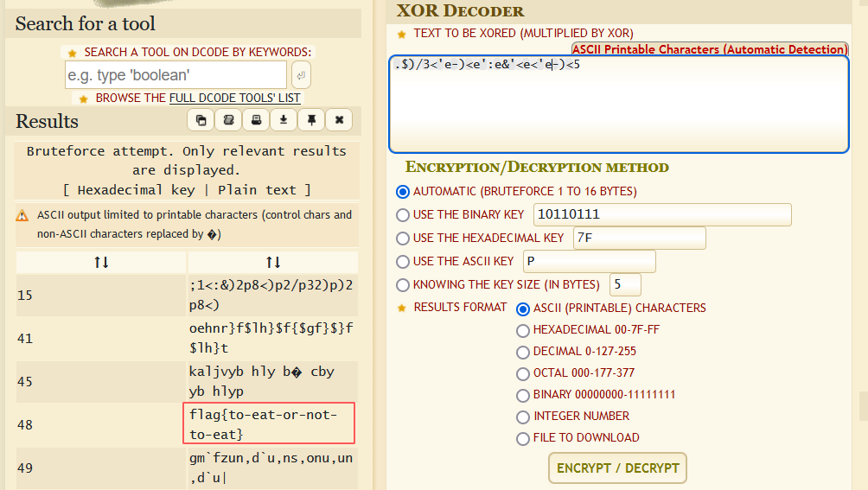Screen dimensions: 868x490
Task: Select the Use the Binary Key option
Action: (x=402, y=215)
